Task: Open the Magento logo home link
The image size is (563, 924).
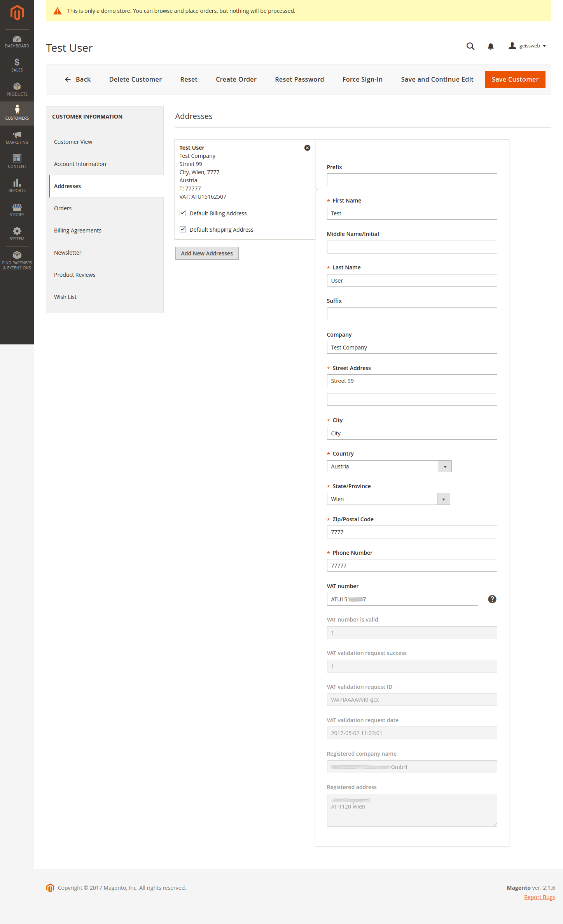Action: tap(17, 13)
